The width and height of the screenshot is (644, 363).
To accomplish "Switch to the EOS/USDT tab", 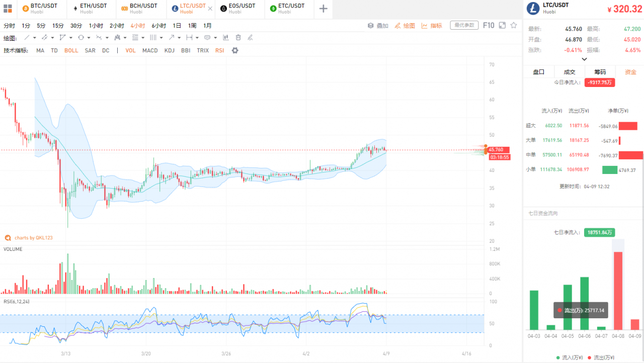I will pyautogui.click(x=240, y=9).
